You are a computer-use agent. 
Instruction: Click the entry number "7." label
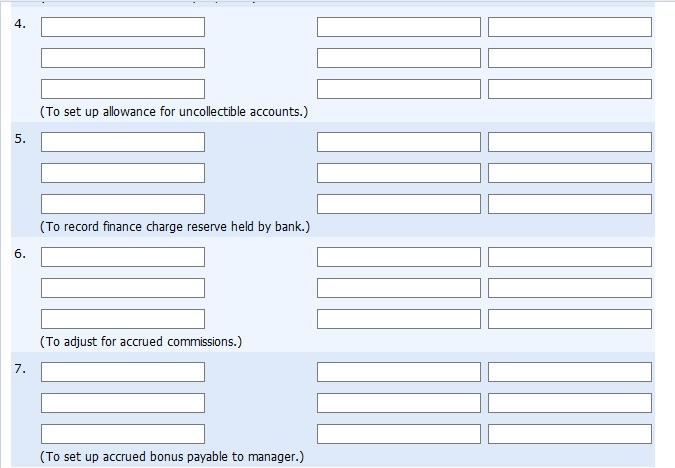20,369
